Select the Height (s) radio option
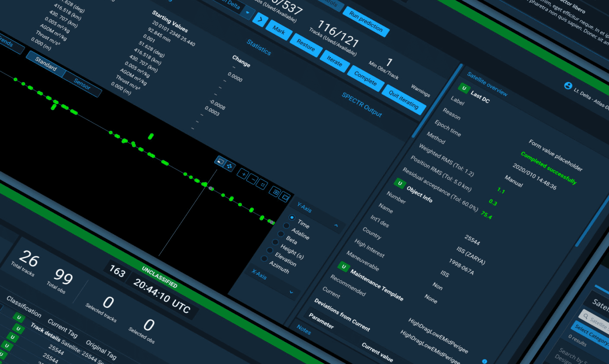The height and width of the screenshot is (364, 609). pyautogui.click(x=275, y=242)
